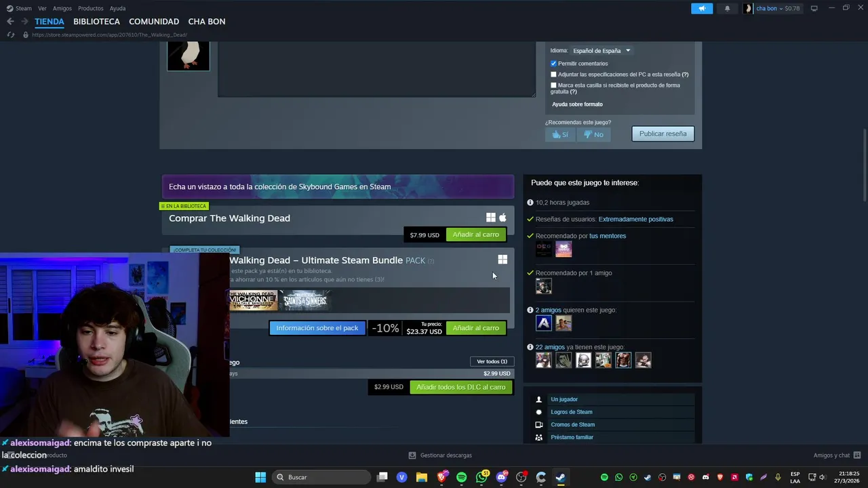868x488 pixels.
Task: Click the 2 amigos link
Action: 549,310
